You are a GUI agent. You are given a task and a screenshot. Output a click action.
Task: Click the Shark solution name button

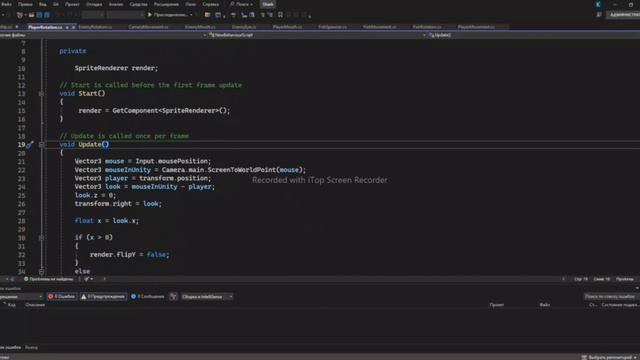coord(268,4)
